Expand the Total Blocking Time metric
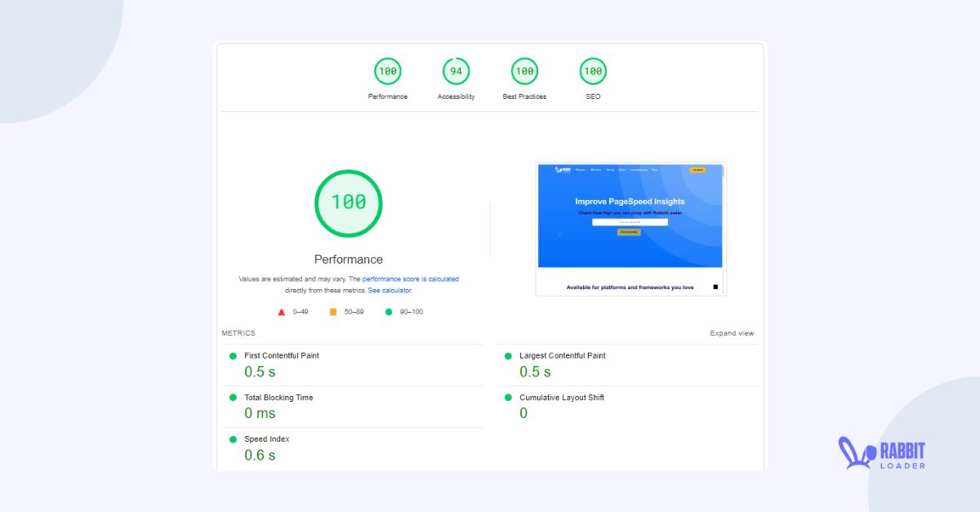 (x=278, y=398)
